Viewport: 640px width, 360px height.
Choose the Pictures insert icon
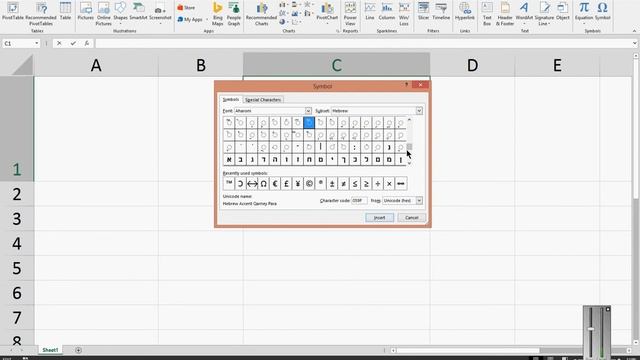(x=86, y=12)
